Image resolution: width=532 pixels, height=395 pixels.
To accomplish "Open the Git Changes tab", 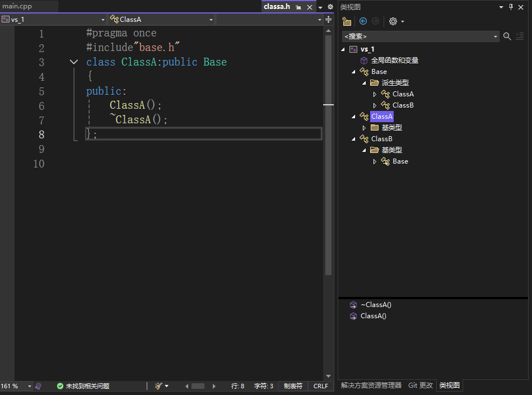I will coord(421,385).
